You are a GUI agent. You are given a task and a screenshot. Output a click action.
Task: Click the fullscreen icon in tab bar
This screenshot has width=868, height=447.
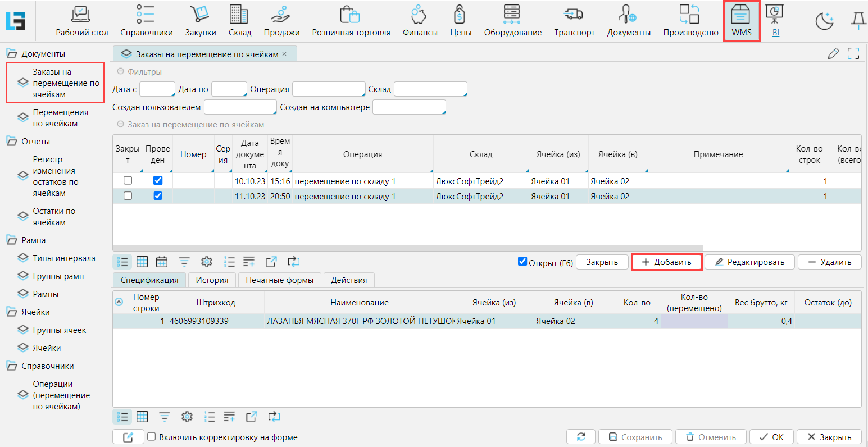tap(853, 53)
